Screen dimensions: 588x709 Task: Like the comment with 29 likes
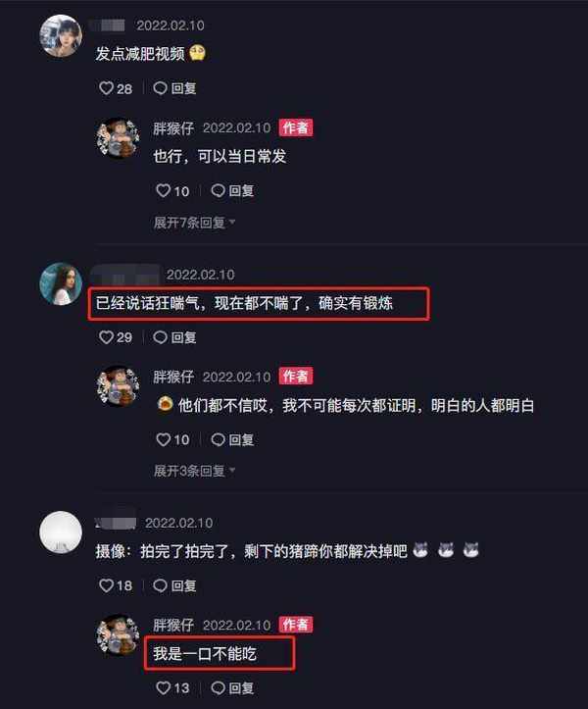point(116,337)
